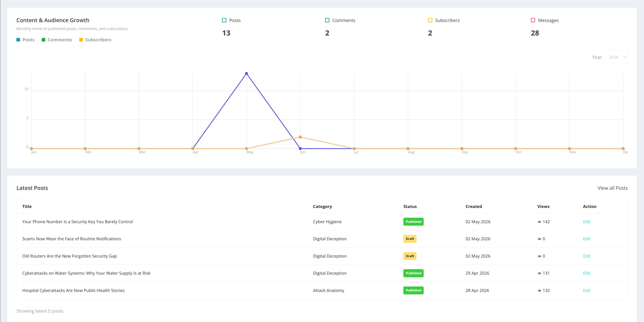
Task: Click title 'Hospital Cyberattacks Are Now Public-Health Stories'
Action: [x=73, y=290]
